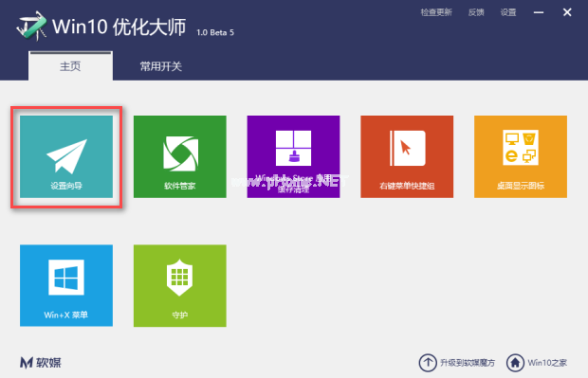Open Windows Store cache cleanup tile
The height and width of the screenshot is (378, 588).
click(294, 156)
